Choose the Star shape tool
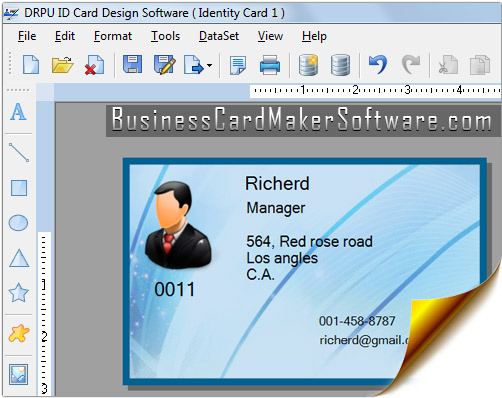 tap(18, 293)
